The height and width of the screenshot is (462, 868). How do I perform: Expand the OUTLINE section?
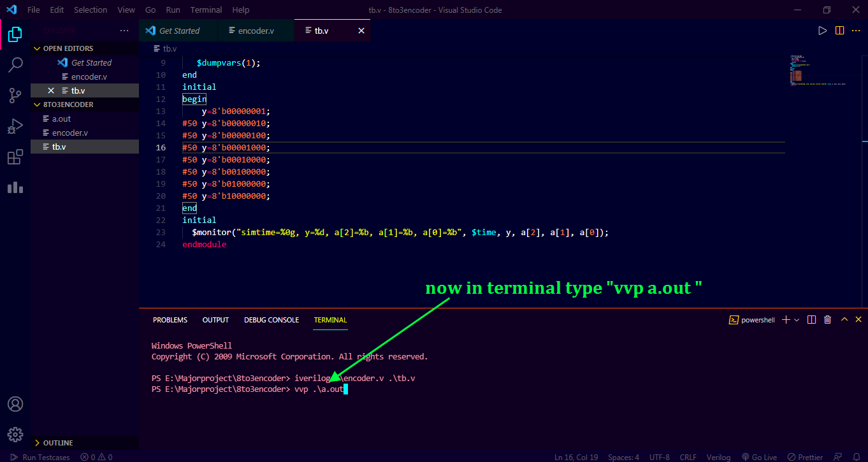(85, 443)
